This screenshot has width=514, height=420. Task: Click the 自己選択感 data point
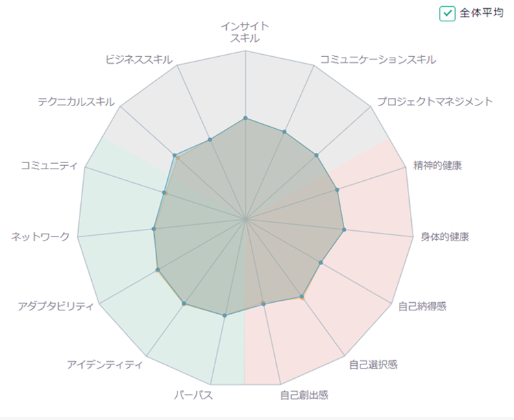tap(302, 297)
